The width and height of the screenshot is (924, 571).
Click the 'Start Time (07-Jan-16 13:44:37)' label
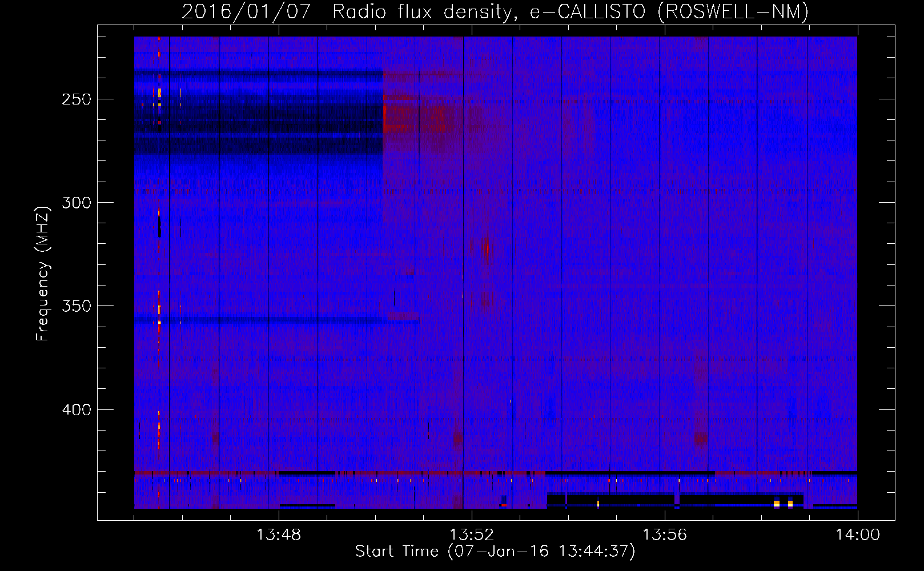[495, 552]
